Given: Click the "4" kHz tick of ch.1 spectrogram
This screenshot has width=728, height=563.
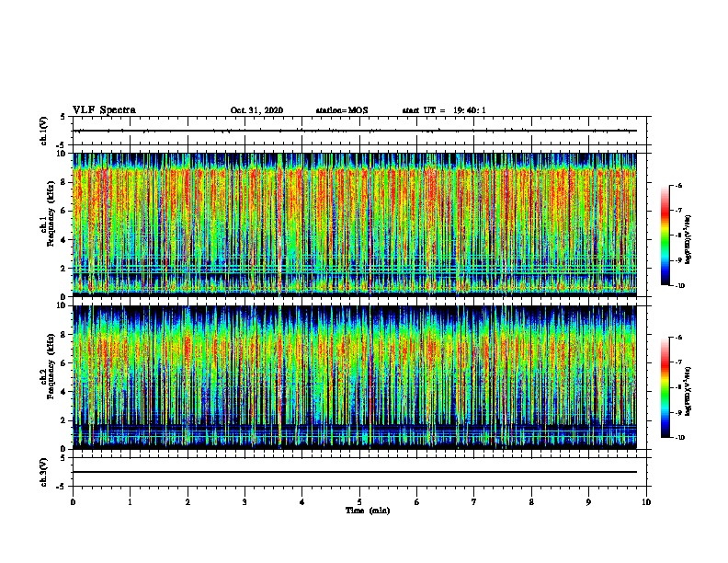Looking at the screenshot, I should click(x=63, y=240).
